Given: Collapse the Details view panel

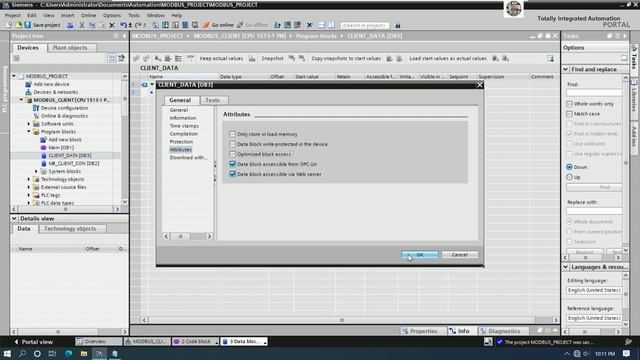Looking at the screenshot, I should click(14, 218).
